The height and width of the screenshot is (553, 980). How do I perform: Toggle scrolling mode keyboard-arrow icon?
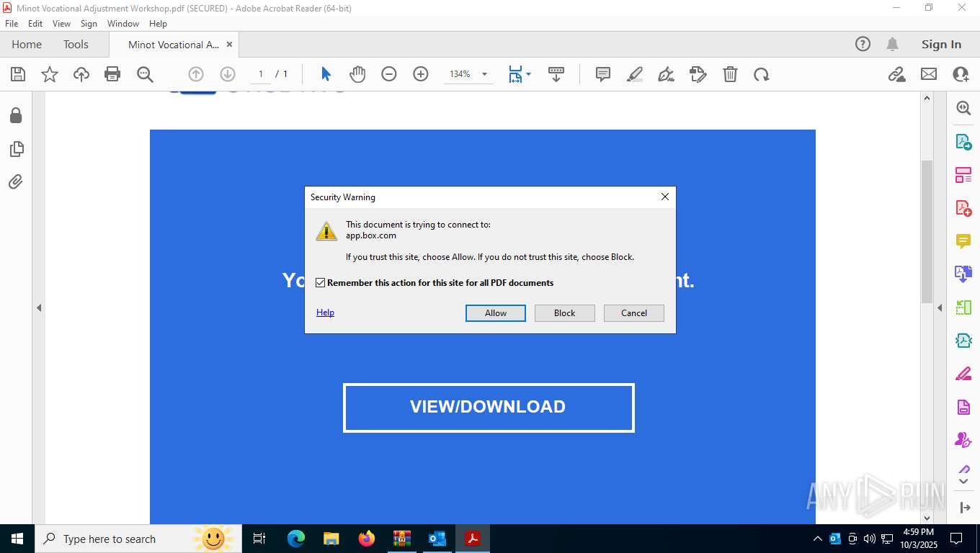556,74
